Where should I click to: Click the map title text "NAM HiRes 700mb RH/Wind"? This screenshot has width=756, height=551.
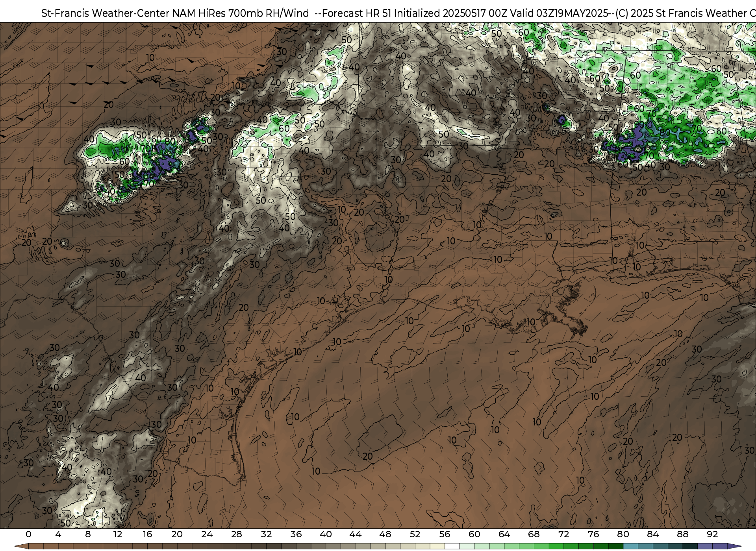[x=241, y=13]
